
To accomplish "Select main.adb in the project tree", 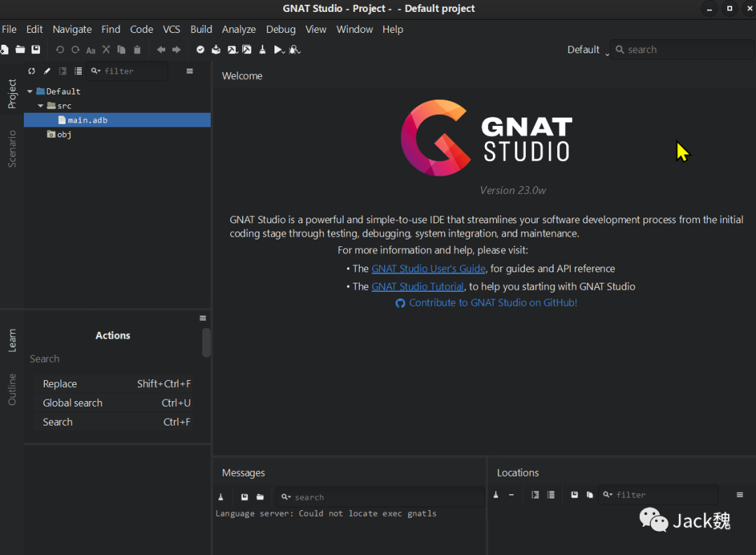I will (87, 120).
